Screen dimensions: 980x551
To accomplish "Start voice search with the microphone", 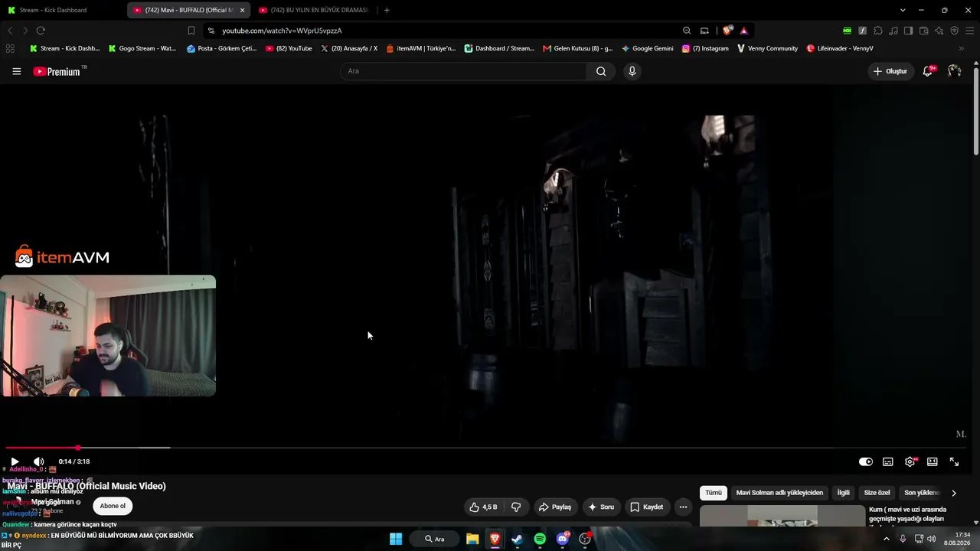I will click(632, 71).
